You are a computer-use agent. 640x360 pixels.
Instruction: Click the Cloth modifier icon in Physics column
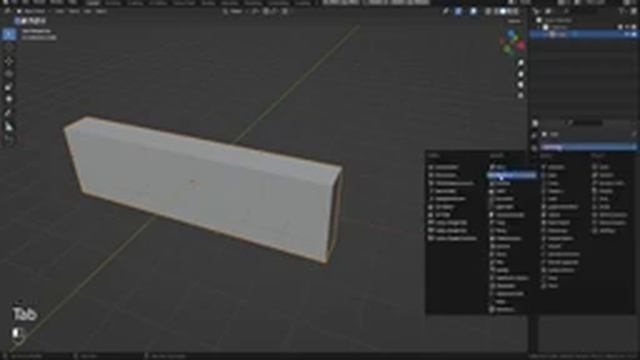pyautogui.click(x=595, y=167)
